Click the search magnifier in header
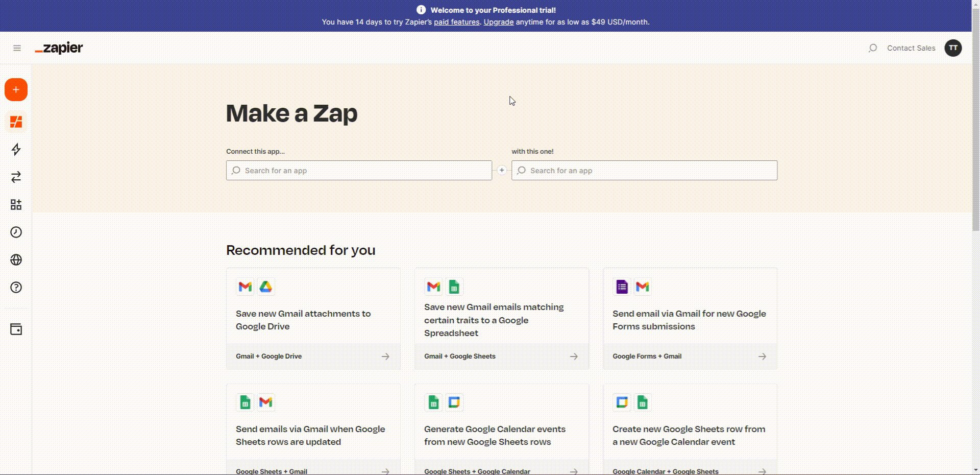This screenshot has width=980, height=475. [873, 48]
